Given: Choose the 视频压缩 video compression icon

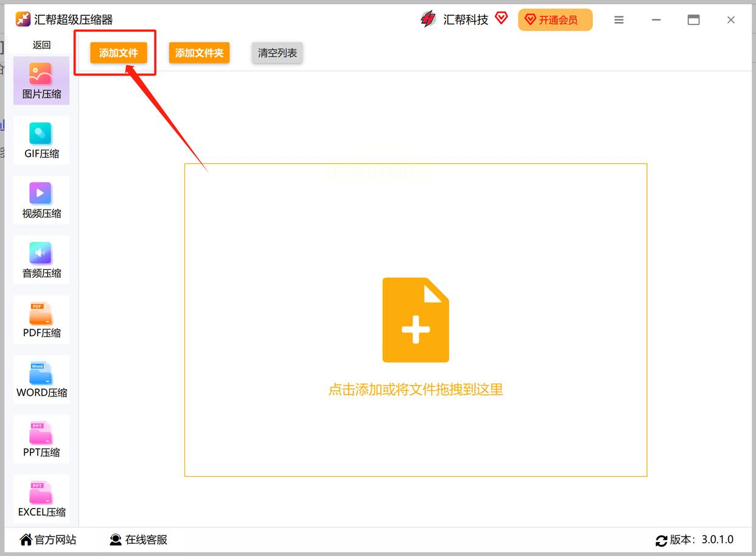Looking at the screenshot, I should click(41, 193).
